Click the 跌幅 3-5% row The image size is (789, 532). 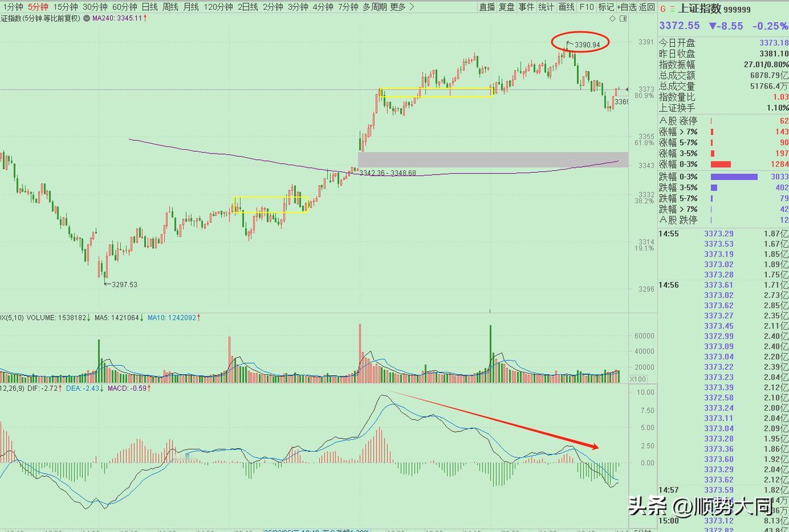[x=724, y=187]
